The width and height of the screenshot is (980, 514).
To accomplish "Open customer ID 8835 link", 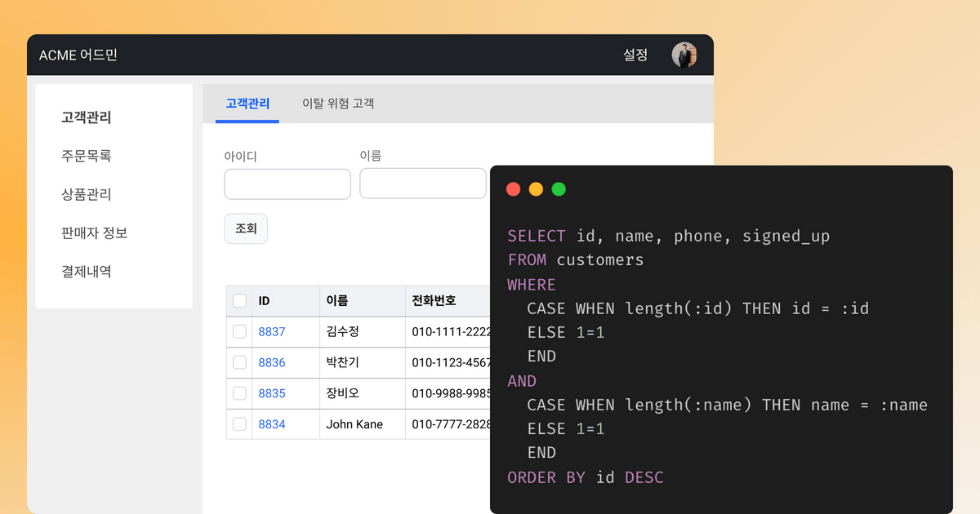I will tap(272, 393).
